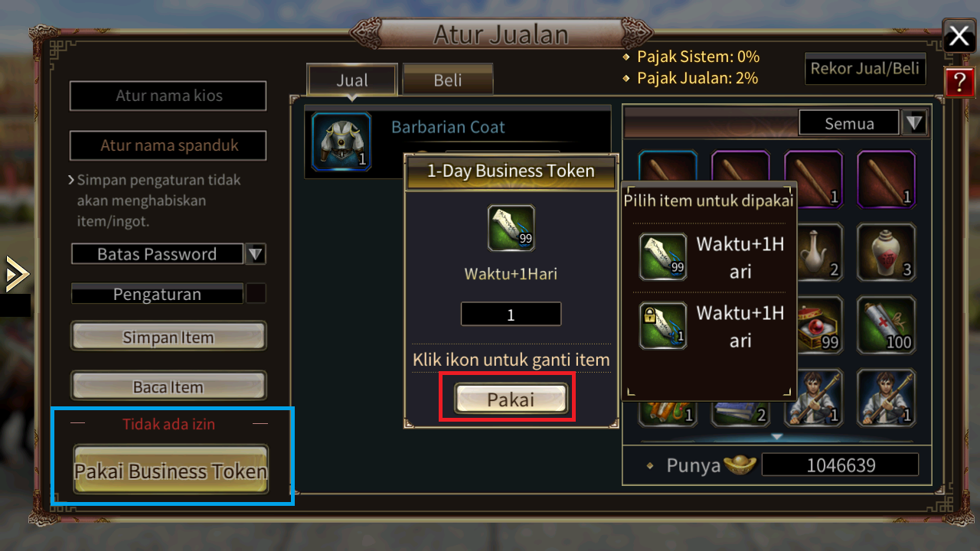Click the quantity field showing 1
Viewport: 980px width, 551px height.
511,315
